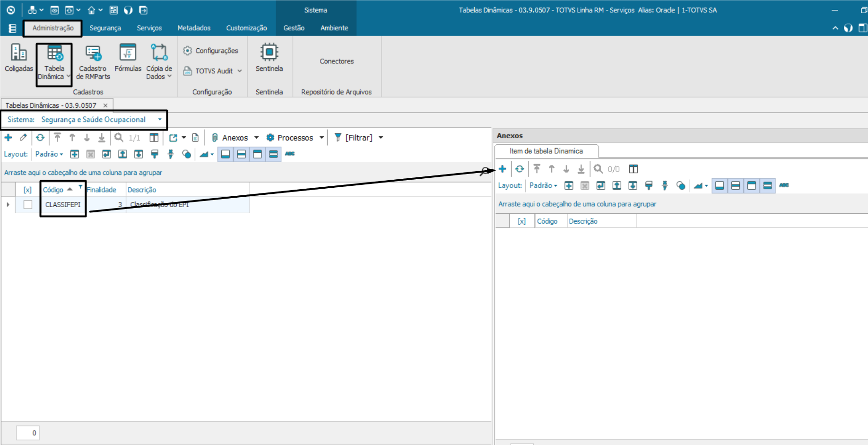Image resolution: width=868 pixels, height=445 pixels.
Task: Expand the home icon dropdown arrow
Action: coord(101,10)
